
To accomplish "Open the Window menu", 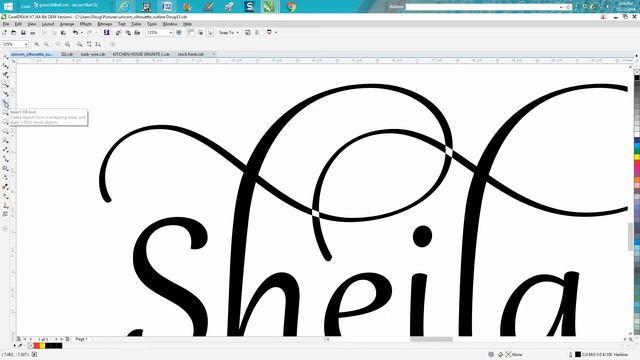I will coord(170,24).
